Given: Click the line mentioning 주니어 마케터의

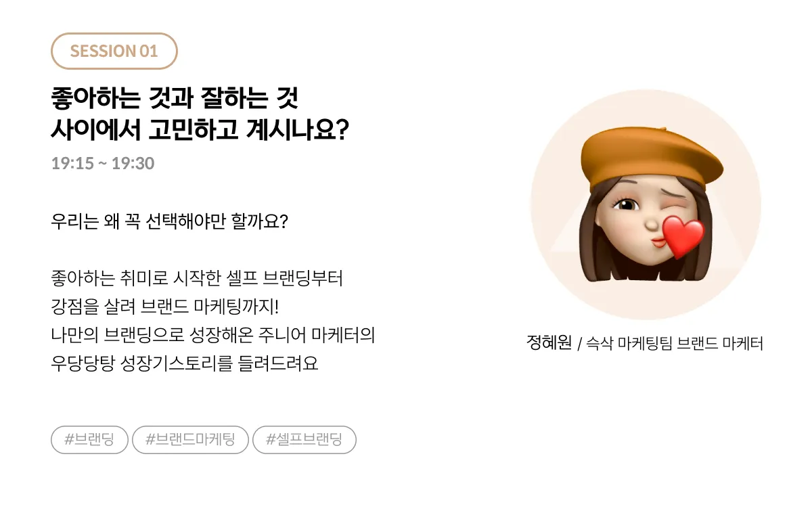Looking at the screenshot, I should pyautogui.click(x=213, y=335).
